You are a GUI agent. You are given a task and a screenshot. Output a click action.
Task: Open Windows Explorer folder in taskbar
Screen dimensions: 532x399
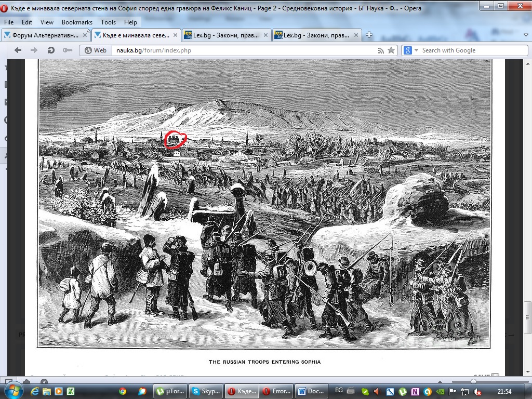(x=46, y=391)
